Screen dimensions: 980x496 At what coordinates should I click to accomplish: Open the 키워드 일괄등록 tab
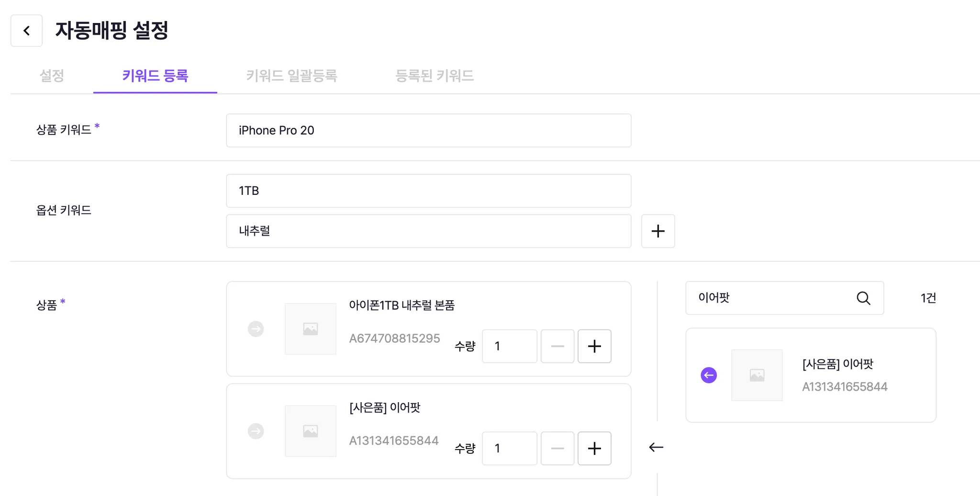[291, 76]
